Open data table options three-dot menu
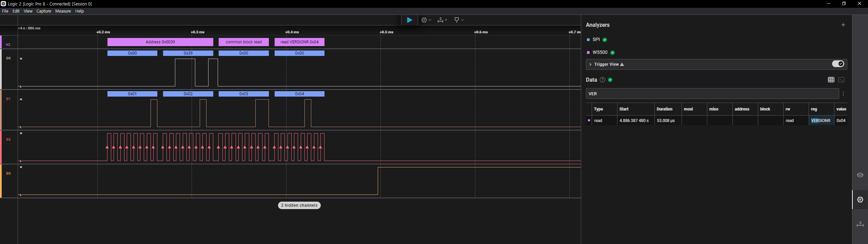 843,94
